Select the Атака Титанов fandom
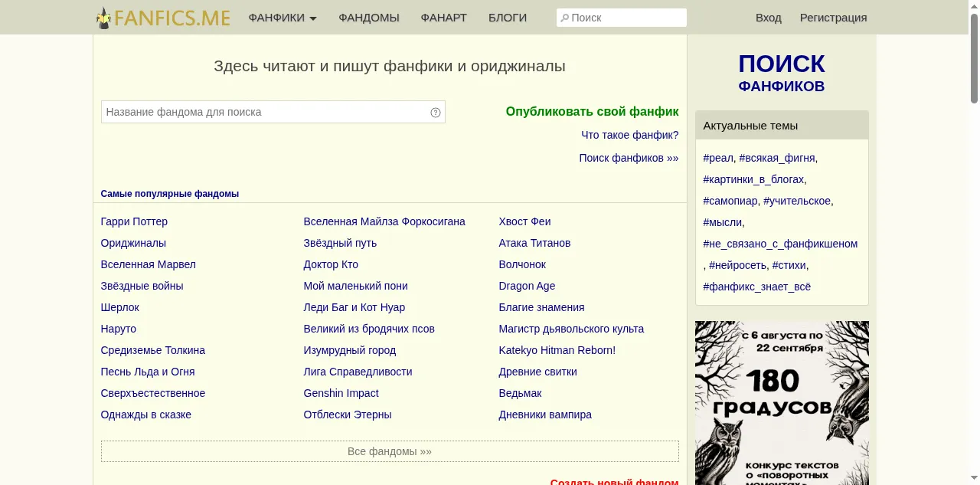 point(534,243)
